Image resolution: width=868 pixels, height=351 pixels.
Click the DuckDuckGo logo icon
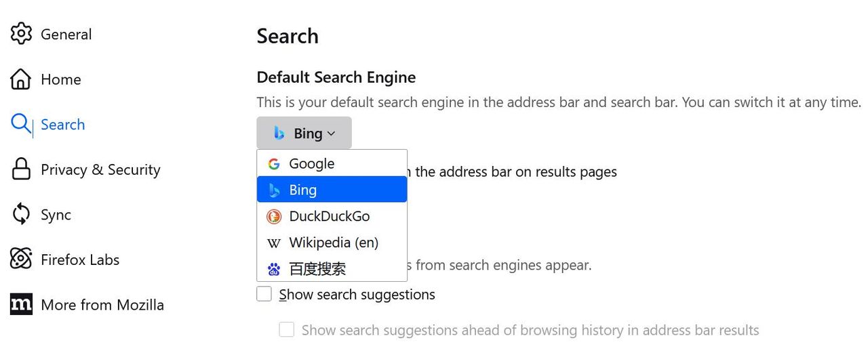(274, 217)
